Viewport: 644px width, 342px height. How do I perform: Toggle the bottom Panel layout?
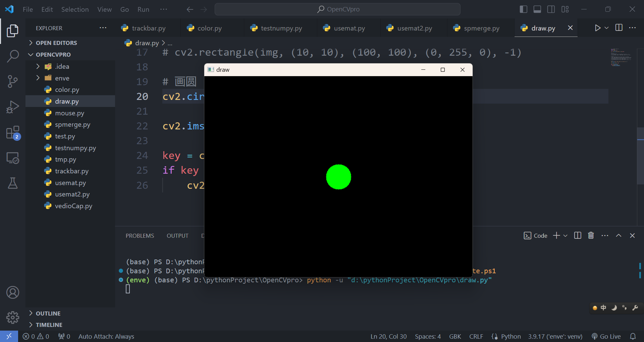coord(537,9)
